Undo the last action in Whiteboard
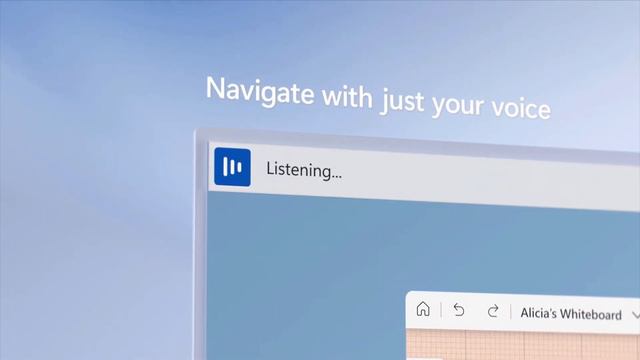 [459, 310]
